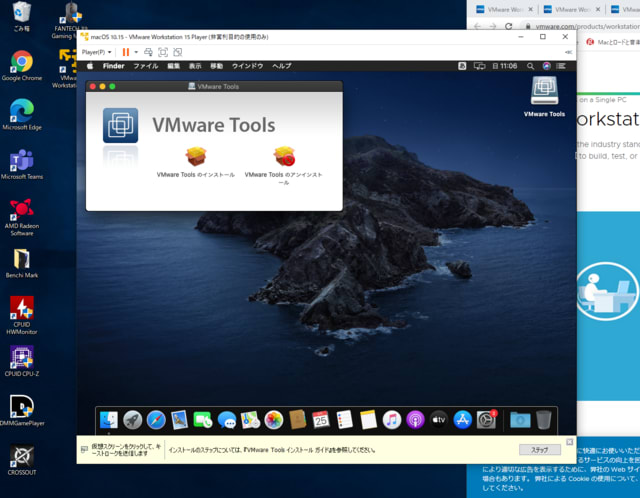
Task: Click the ステップ button in the hint bar
Action: pyautogui.click(x=540, y=450)
